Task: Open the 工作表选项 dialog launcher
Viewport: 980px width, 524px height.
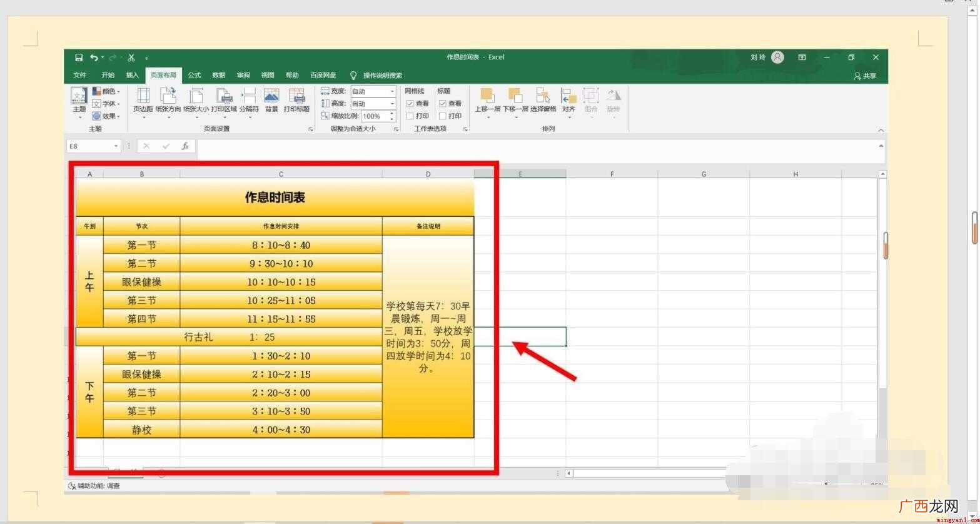Action: coord(465,129)
